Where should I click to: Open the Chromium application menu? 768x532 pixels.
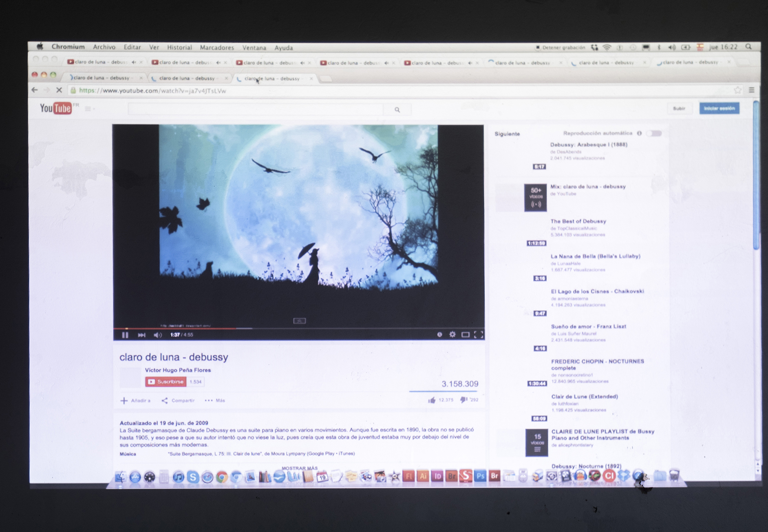coord(68,47)
